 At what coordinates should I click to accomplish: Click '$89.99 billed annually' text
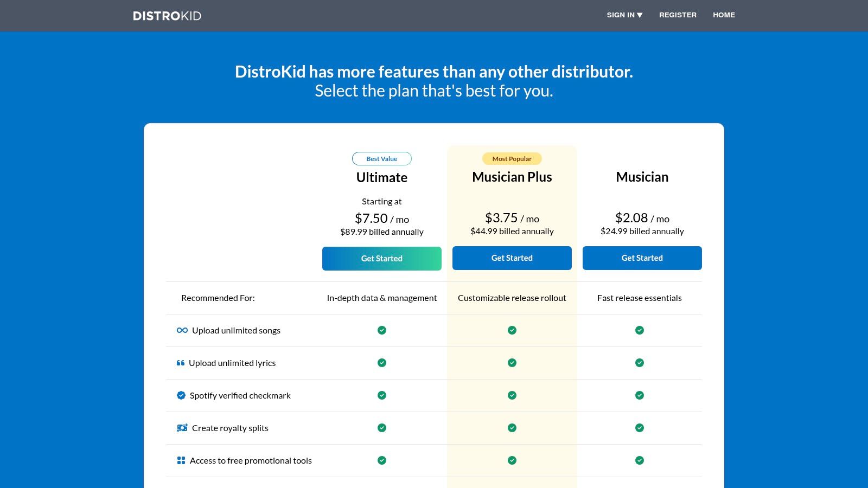pos(382,232)
